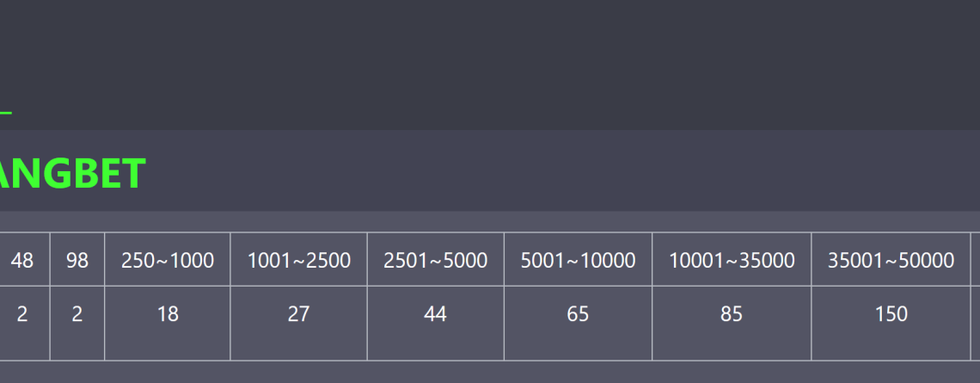Click the value cell showing 65
This screenshot has height=383, width=980.
579,324
